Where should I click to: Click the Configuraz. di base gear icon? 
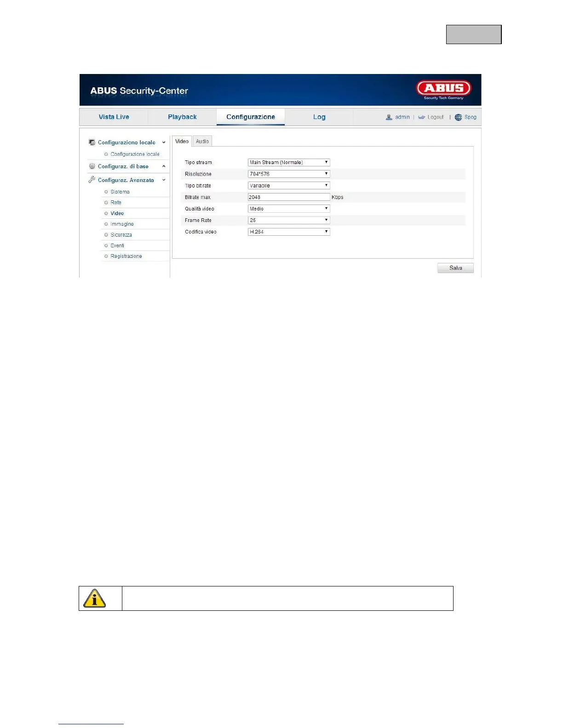92,166
